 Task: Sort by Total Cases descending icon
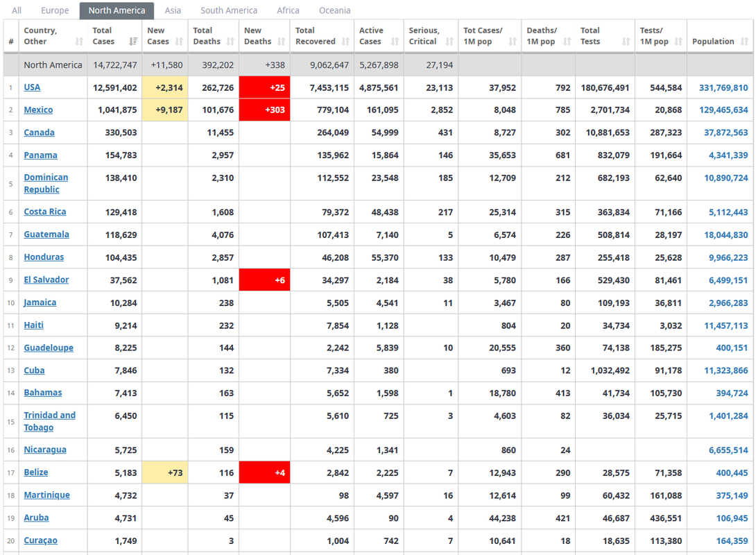point(134,42)
